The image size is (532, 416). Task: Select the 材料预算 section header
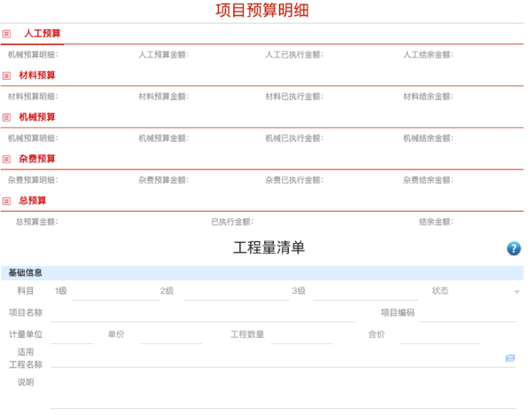pos(37,75)
